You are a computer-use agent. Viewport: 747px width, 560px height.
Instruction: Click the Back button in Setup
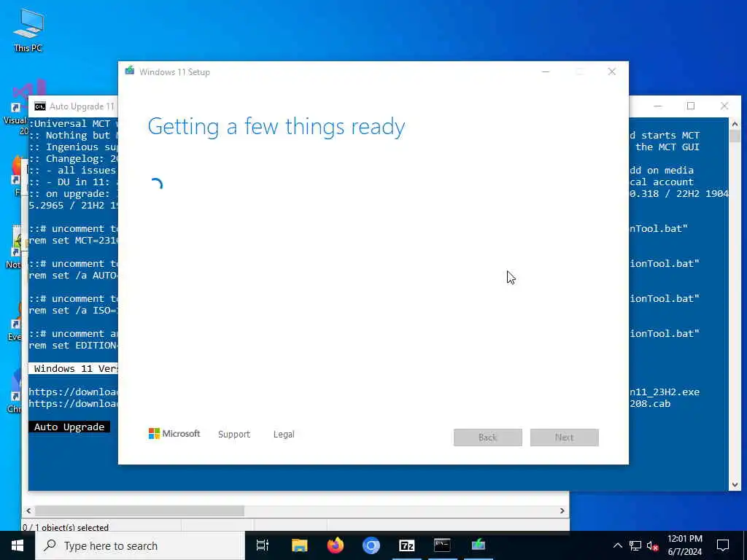pyautogui.click(x=488, y=437)
